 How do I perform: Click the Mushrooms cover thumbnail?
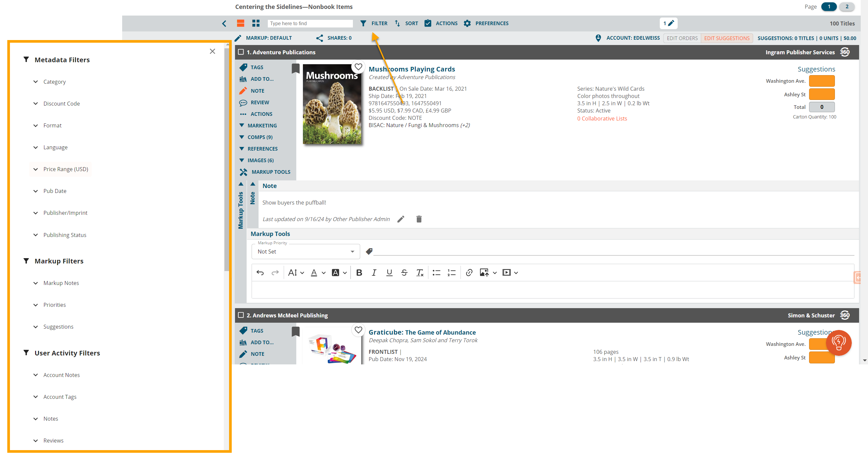[332, 105]
